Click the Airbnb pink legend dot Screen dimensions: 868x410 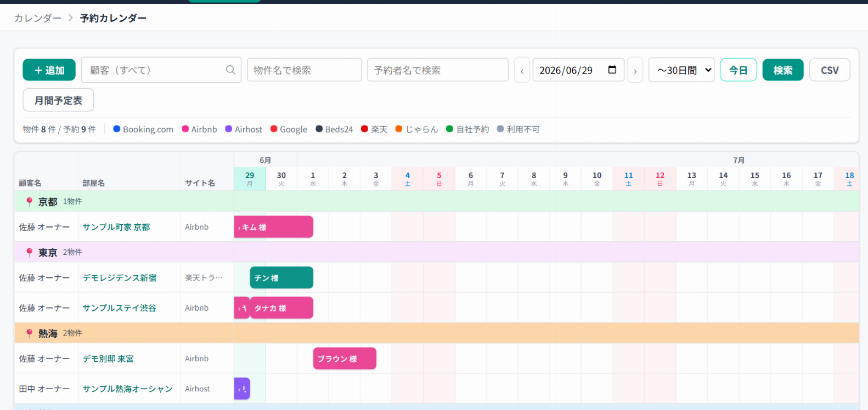click(x=185, y=129)
